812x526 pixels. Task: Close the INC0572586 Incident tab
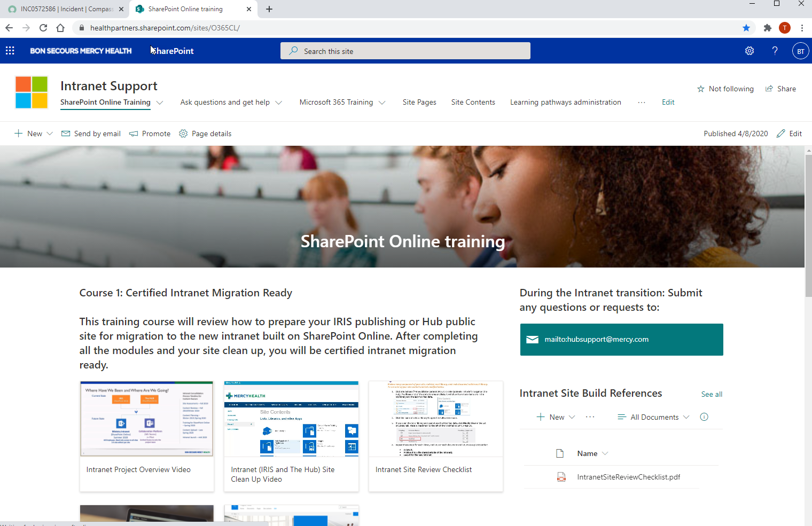click(121, 9)
